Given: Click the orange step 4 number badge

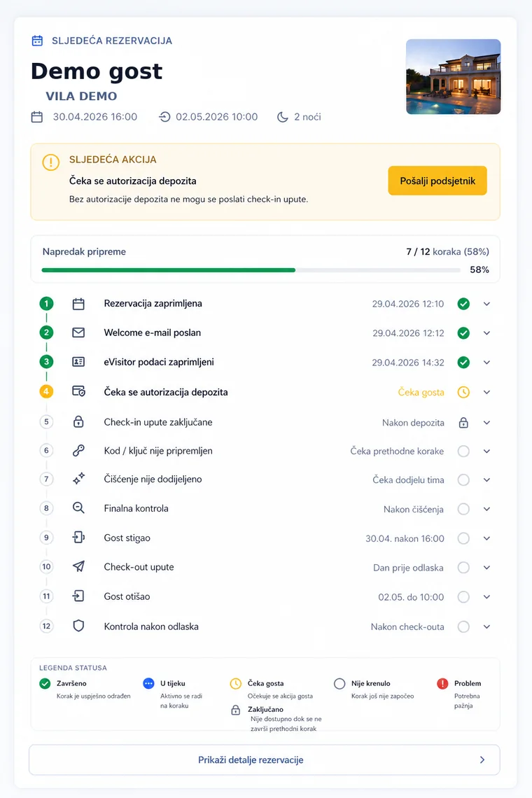Looking at the screenshot, I should tap(46, 392).
